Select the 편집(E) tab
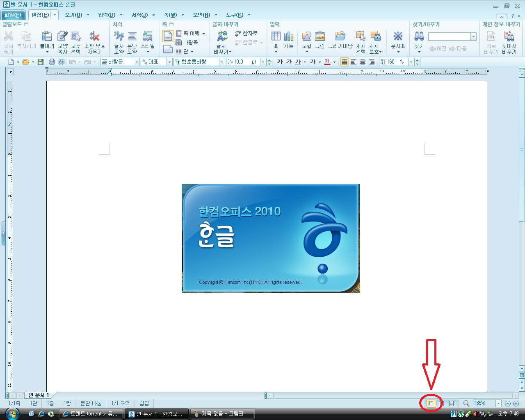 pyautogui.click(x=40, y=15)
